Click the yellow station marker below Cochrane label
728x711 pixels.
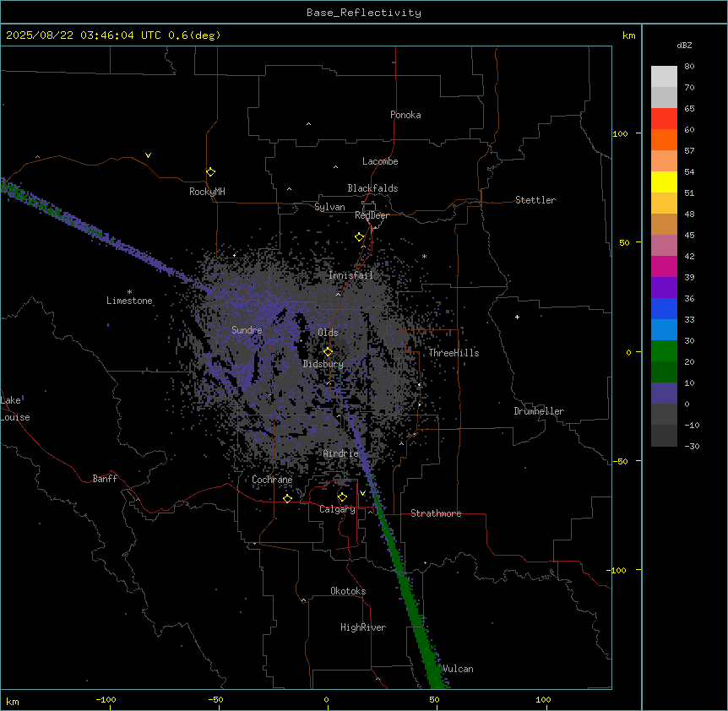click(287, 499)
